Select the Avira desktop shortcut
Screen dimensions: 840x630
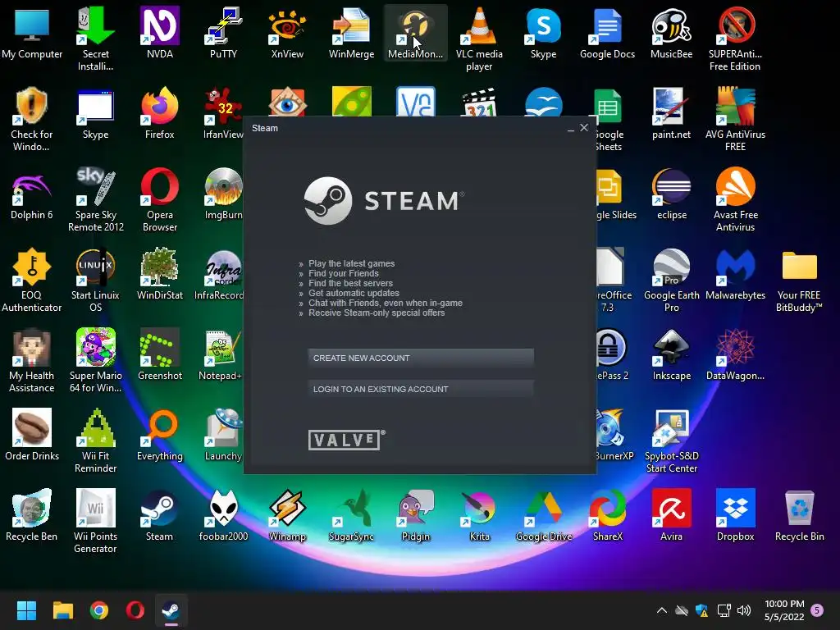click(x=671, y=515)
